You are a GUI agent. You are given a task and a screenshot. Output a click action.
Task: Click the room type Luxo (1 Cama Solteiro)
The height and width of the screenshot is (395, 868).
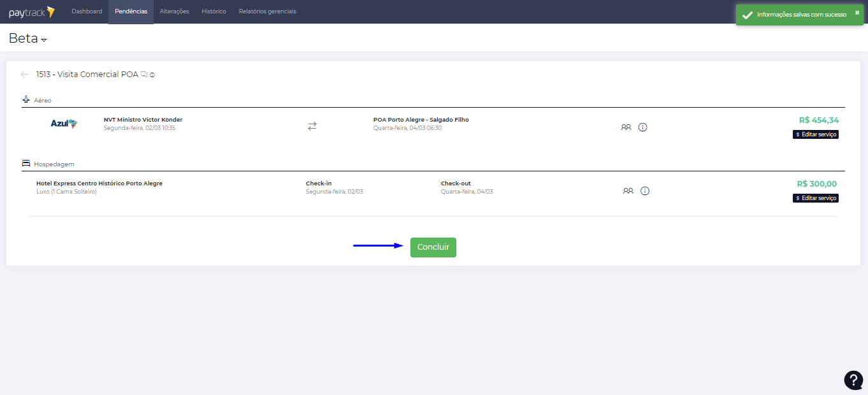(66, 192)
